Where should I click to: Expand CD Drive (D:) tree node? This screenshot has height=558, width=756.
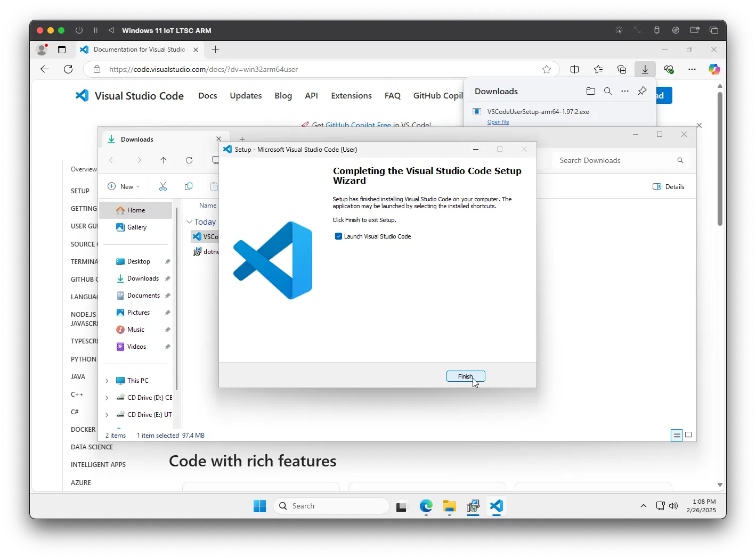[x=107, y=398]
